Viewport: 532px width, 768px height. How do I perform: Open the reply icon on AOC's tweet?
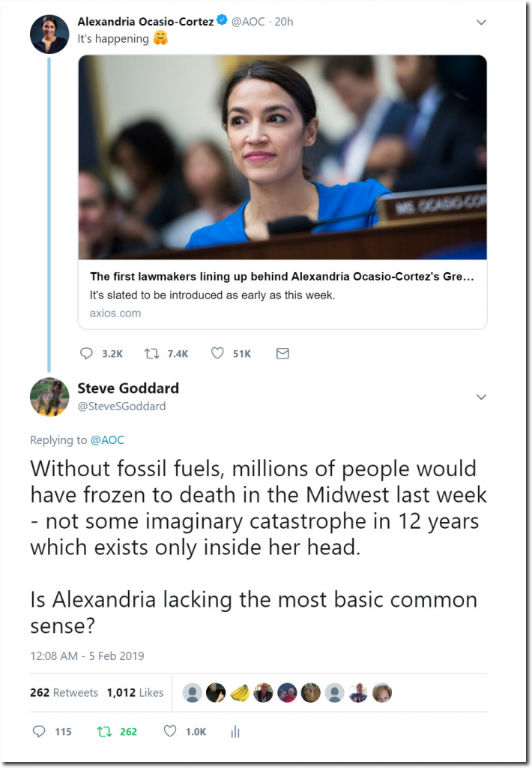point(86,353)
